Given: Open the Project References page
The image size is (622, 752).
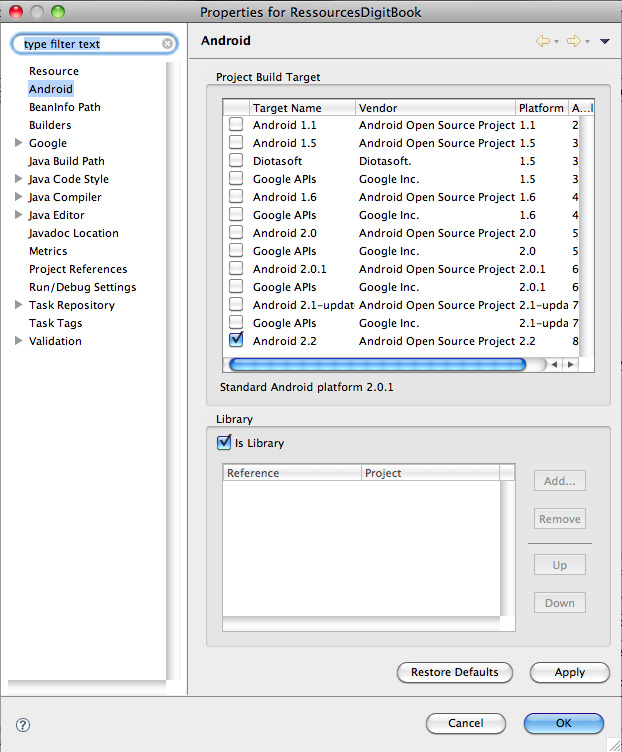Looking at the screenshot, I should (x=78, y=269).
